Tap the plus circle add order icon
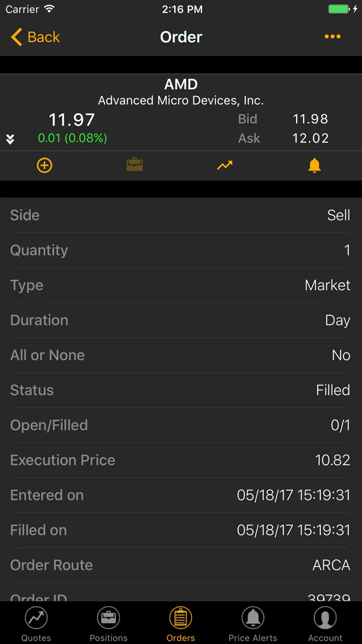The width and height of the screenshot is (362, 644). pyautogui.click(x=45, y=165)
